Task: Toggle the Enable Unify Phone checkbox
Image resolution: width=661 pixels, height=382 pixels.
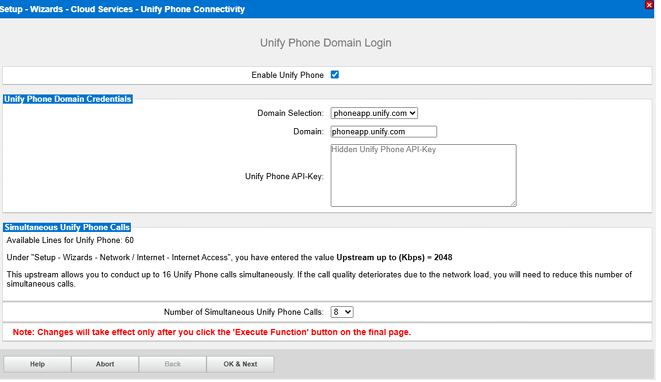Action: coord(335,75)
